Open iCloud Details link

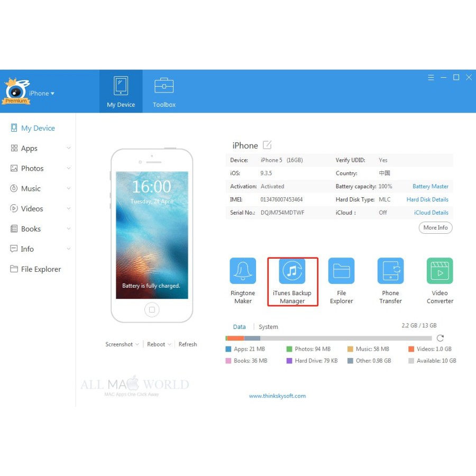point(431,213)
